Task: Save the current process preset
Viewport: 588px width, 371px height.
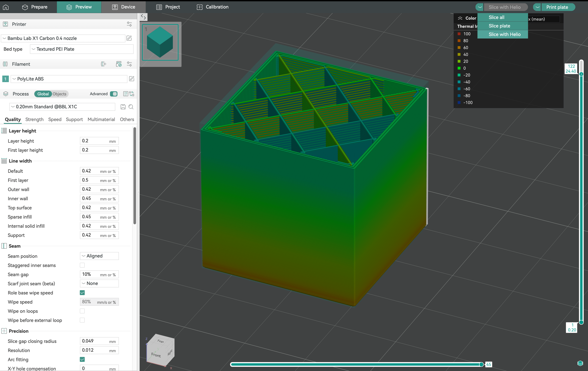Action: pyautogui.click(x=123, y=107)
